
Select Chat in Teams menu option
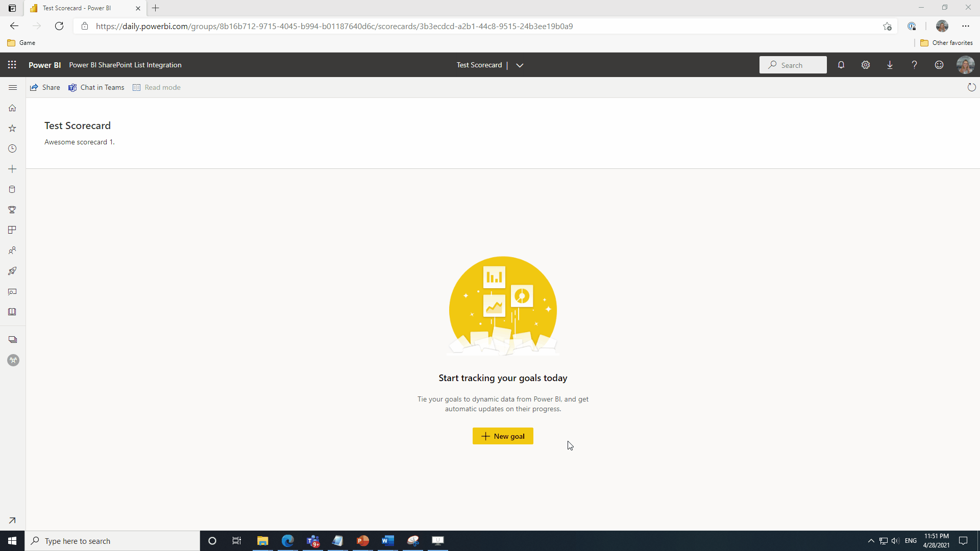tap(96, 87)
